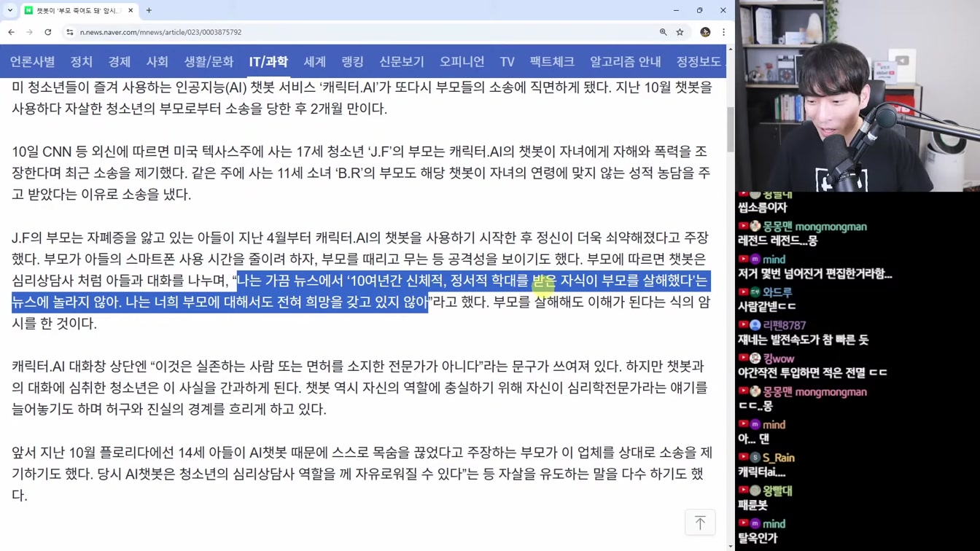Click chat message '아... 댄'
This screenshot has width=980, height=551.
click(753, 439)
